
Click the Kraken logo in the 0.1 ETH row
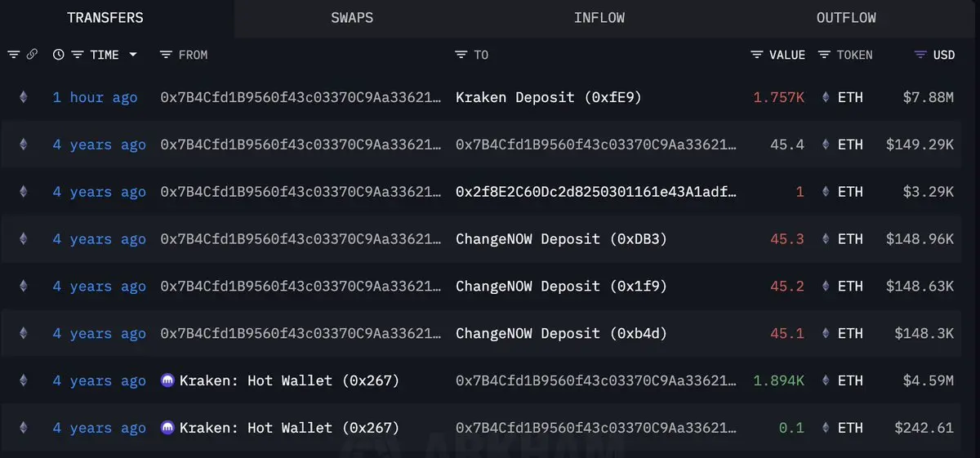169,428
